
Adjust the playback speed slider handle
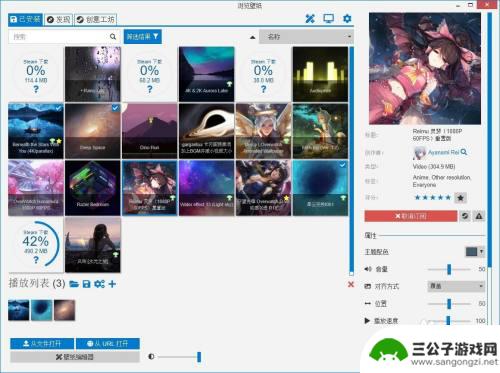click(x=448, y=321)
